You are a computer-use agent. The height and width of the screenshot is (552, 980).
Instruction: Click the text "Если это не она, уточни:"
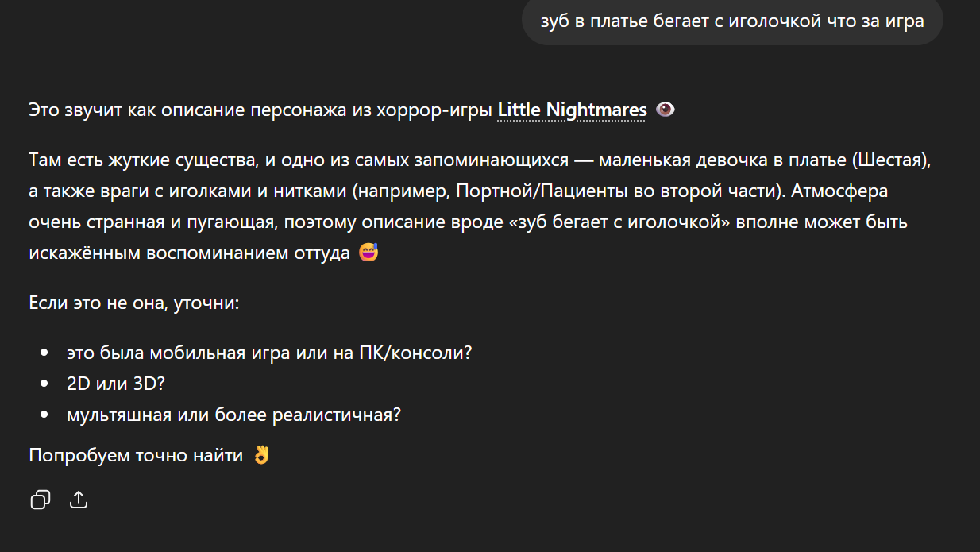coord(133,303)
